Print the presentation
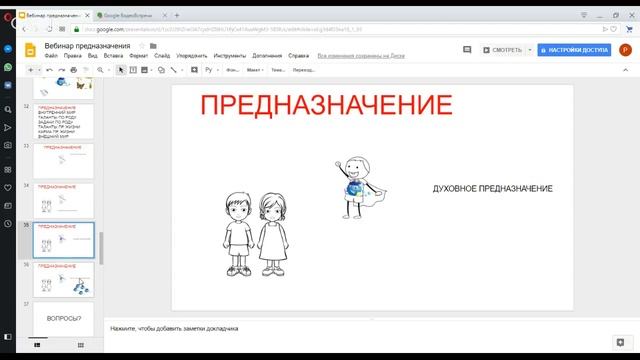The height and width of the screenshot is (360, 640). pyautogui.click(x=74, y=70)
